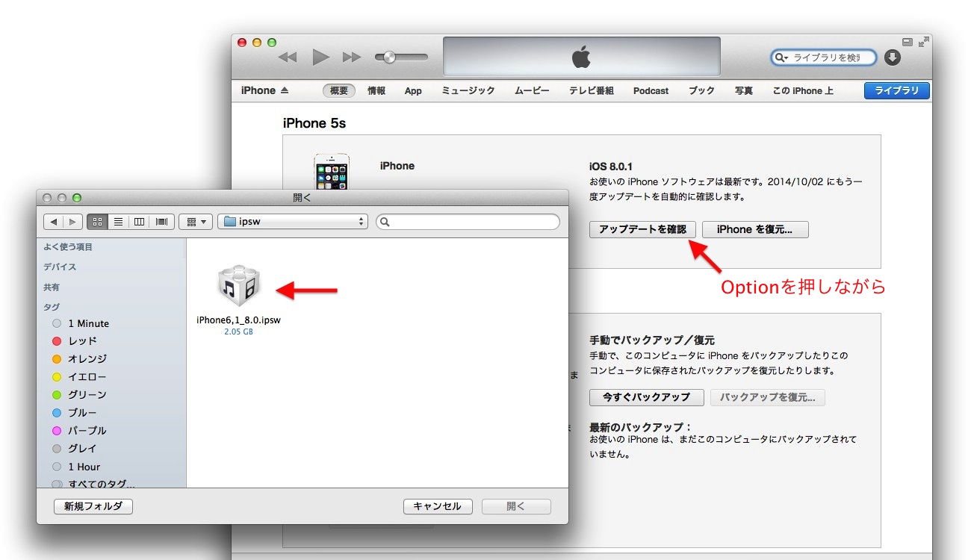
Task: Switch file dialog to icon view
Action: click(97, 221)
